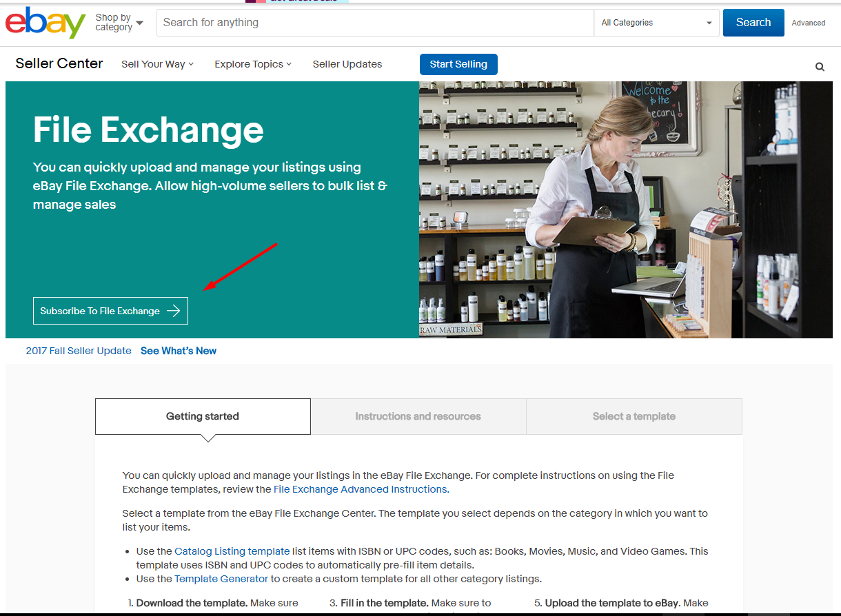
Task: Open the 2017 Fall Seller Update link
Action: [x=79, y=351]
